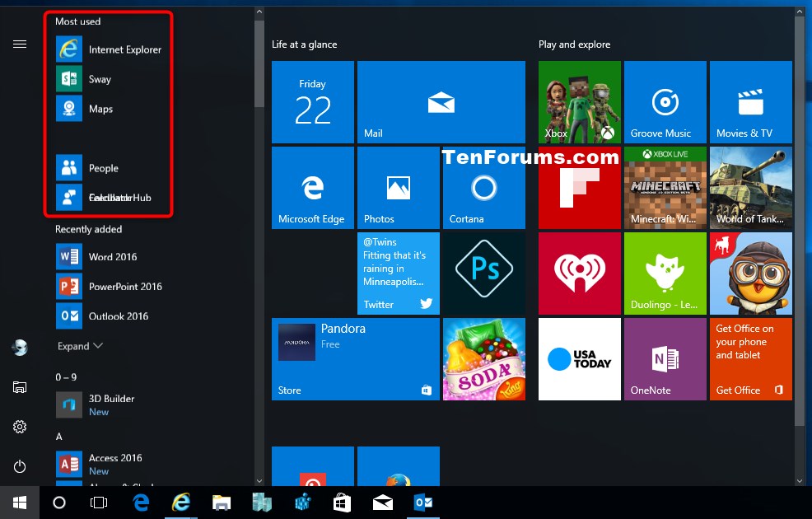The height and width of the screenshot is (519, 812).
Task: Open the World of Tanks tile
Action: coord(751,188)
